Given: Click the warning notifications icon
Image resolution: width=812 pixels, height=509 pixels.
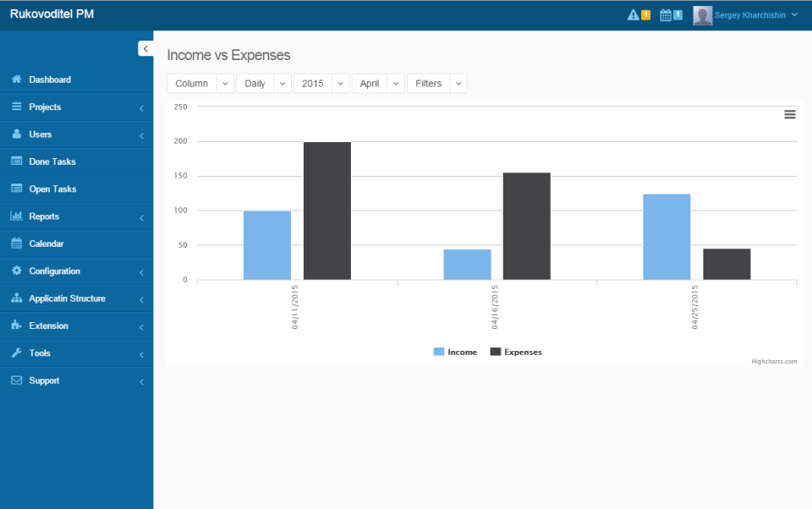Looking at the screenshot, I should click(634, 14).
